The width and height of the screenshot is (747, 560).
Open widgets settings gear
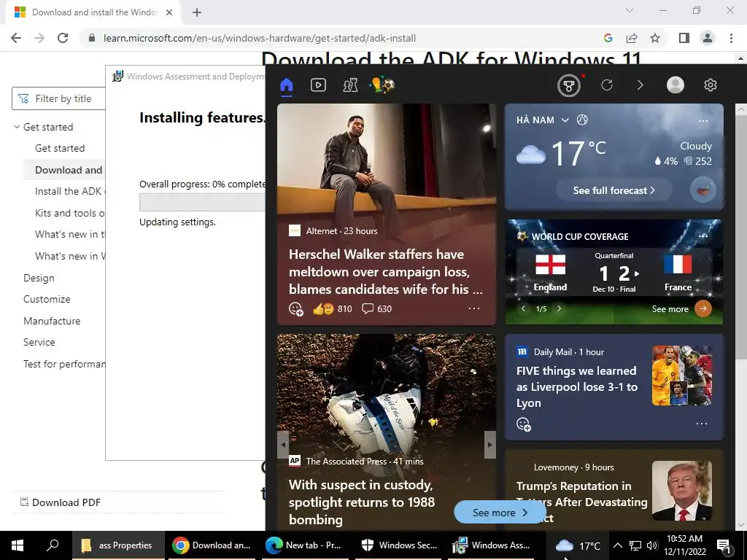tap(711, 85)
